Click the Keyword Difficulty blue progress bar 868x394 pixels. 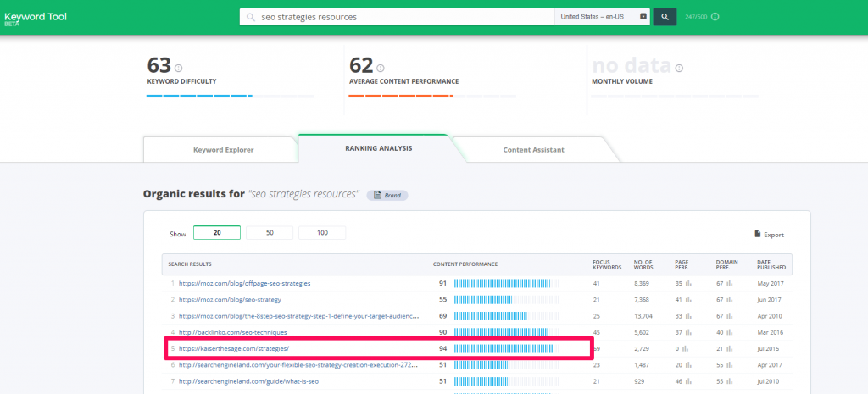(199, 97)
